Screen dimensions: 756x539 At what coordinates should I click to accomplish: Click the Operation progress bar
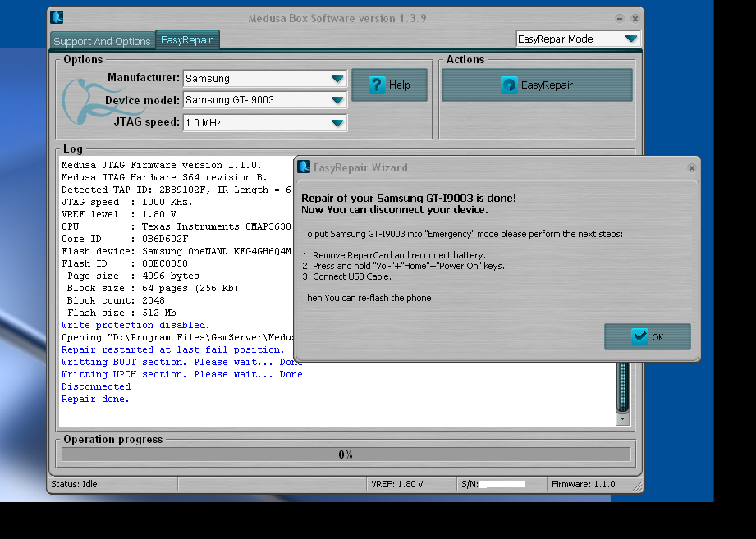click(346, 454)
